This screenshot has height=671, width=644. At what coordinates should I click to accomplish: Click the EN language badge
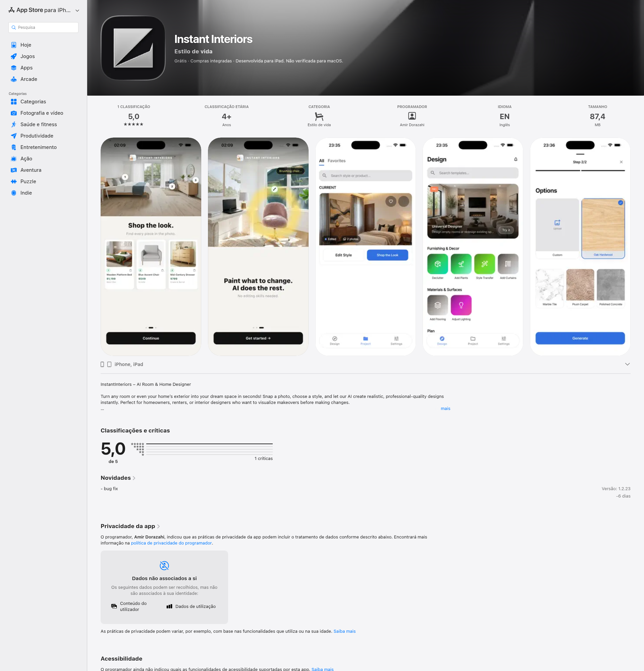click(504, 116)
